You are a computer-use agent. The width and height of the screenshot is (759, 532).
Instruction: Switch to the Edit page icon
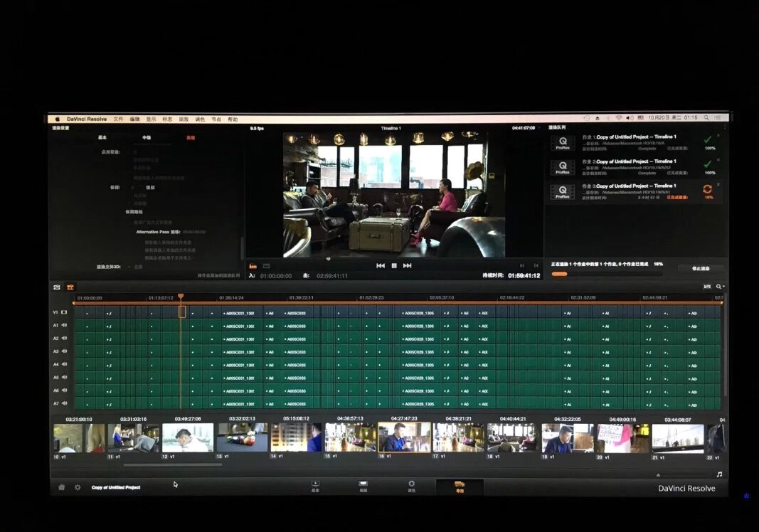[363, 486]
